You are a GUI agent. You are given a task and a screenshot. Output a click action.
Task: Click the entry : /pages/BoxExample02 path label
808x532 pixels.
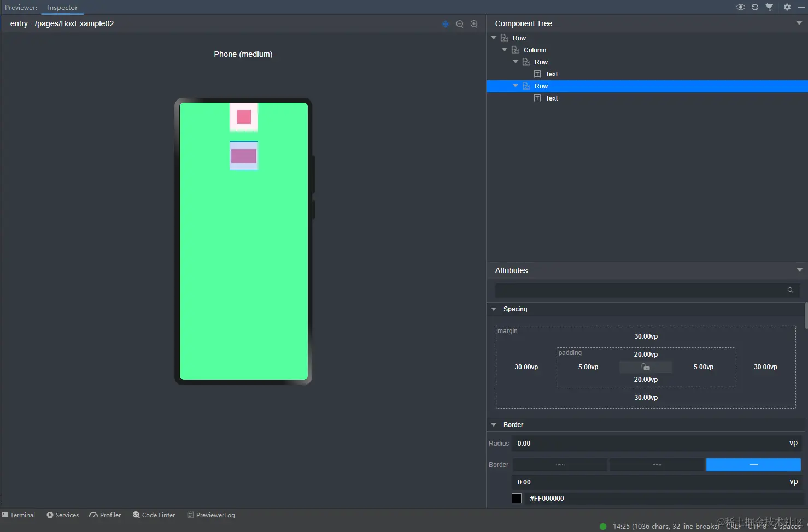pyautogui.click(x=62, y=23)
